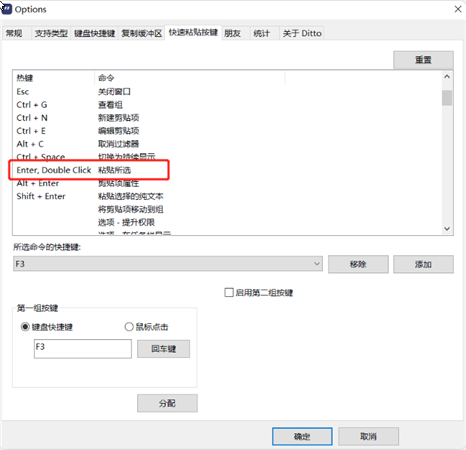Close the Options dialog
Viewport: 466px width, 450px height.
[458, 9]
